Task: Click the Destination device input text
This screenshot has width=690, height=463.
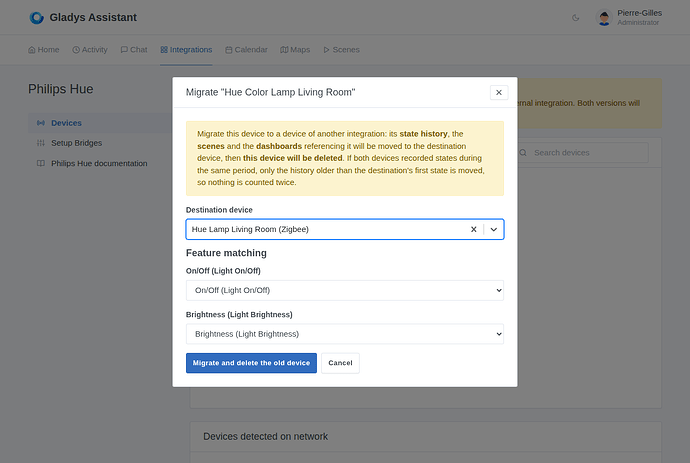Action: [250, 229]
